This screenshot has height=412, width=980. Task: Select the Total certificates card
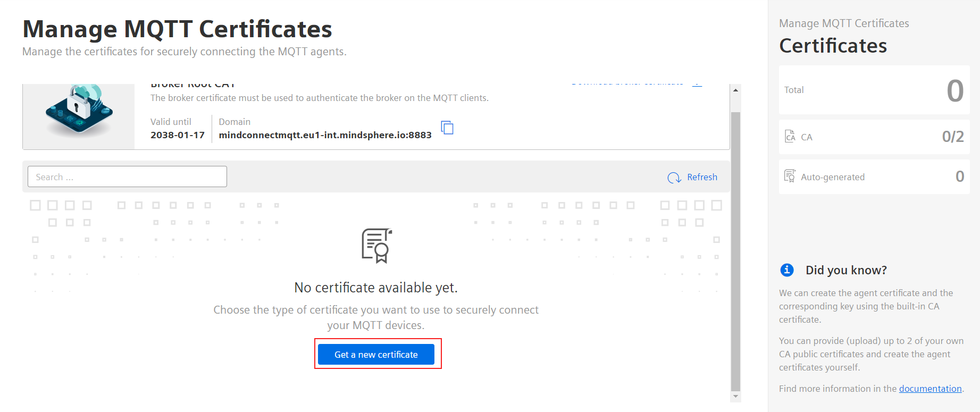coord(874,90)
